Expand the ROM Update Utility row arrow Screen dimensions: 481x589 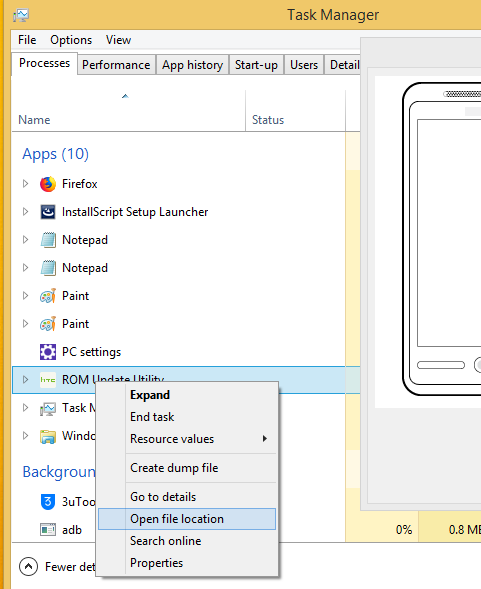click(x=25, y=379)
